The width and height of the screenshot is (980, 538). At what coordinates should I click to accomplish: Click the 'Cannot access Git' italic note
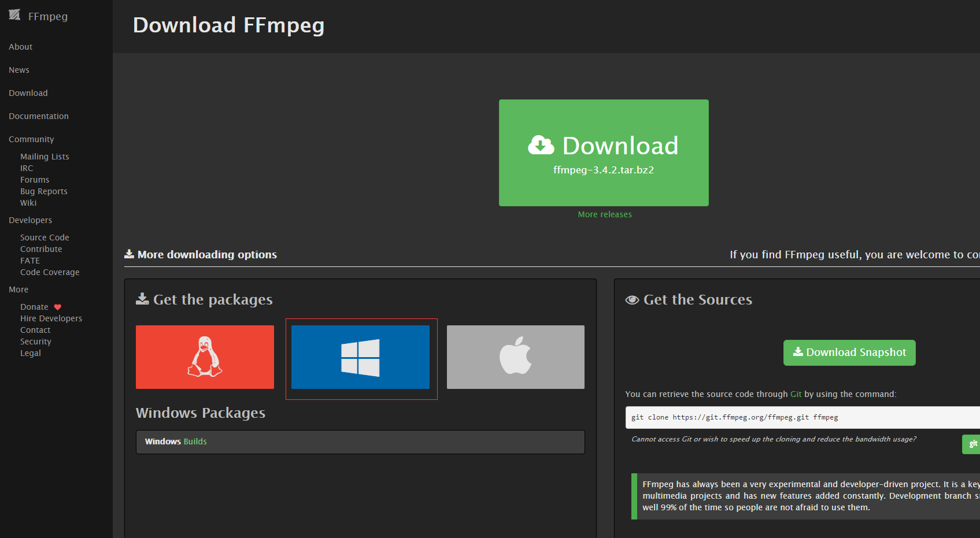[x=774, y=439]
